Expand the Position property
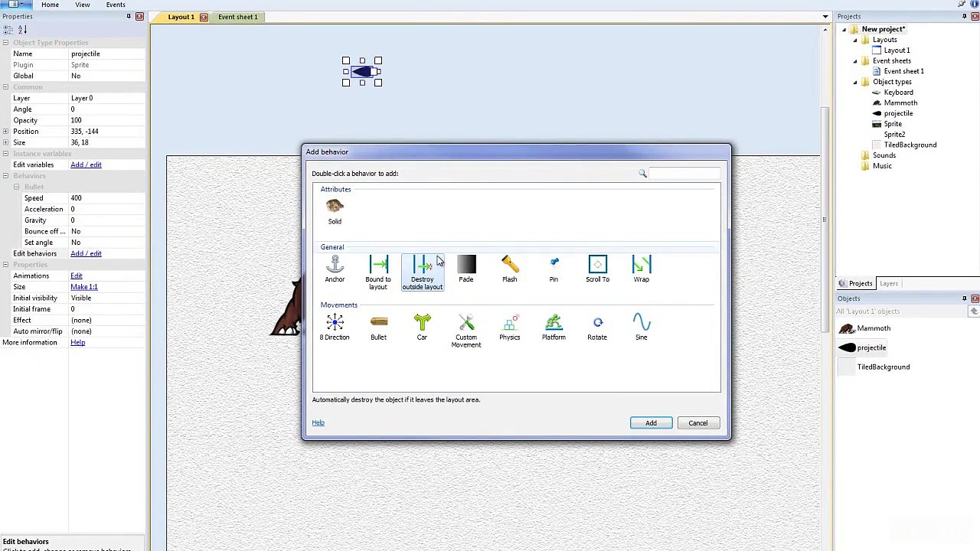This screenshot has width=980, height=551. [5, 132]
